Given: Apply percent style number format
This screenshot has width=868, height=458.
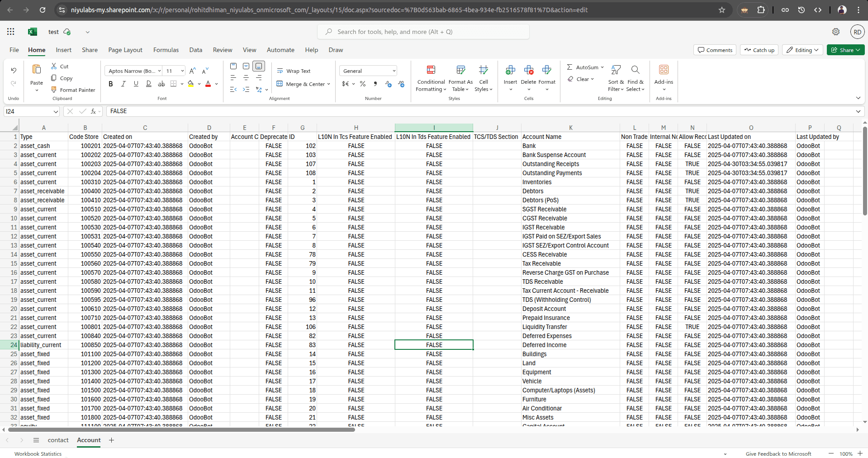Looking at the screenshot, I should tap(363, 84).
